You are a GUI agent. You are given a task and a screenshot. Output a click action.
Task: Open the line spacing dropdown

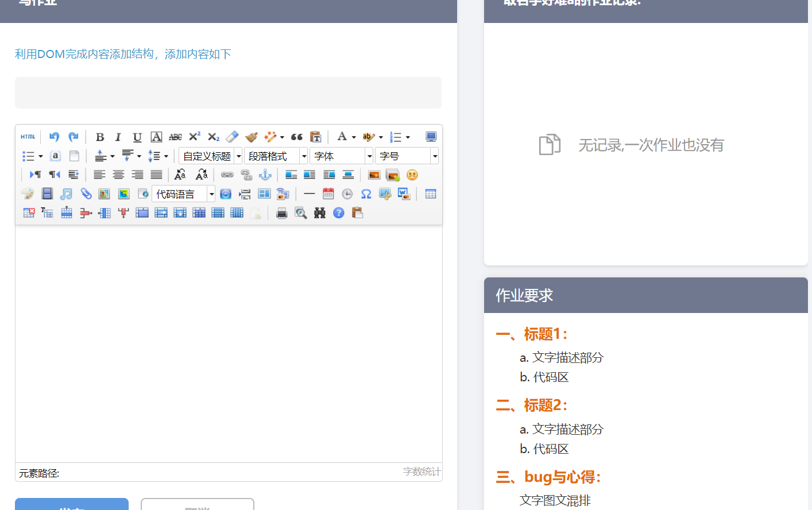pyautogui.click(x=166, y=156)
